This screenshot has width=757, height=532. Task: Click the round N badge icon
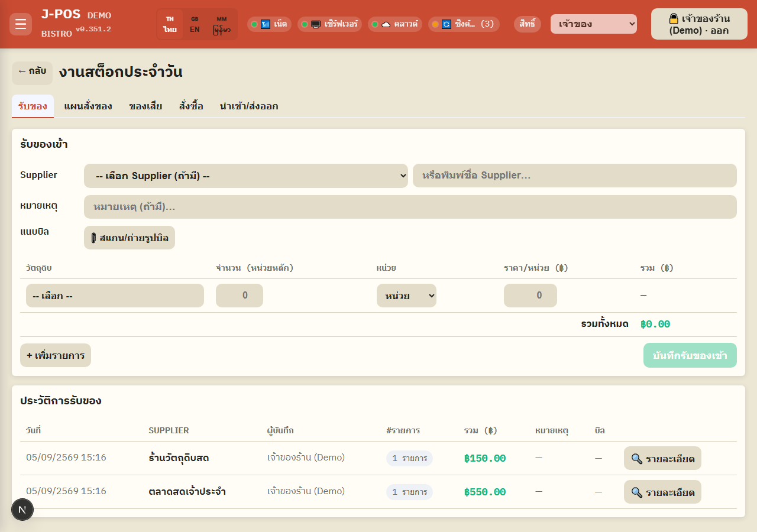coord(22,510)
